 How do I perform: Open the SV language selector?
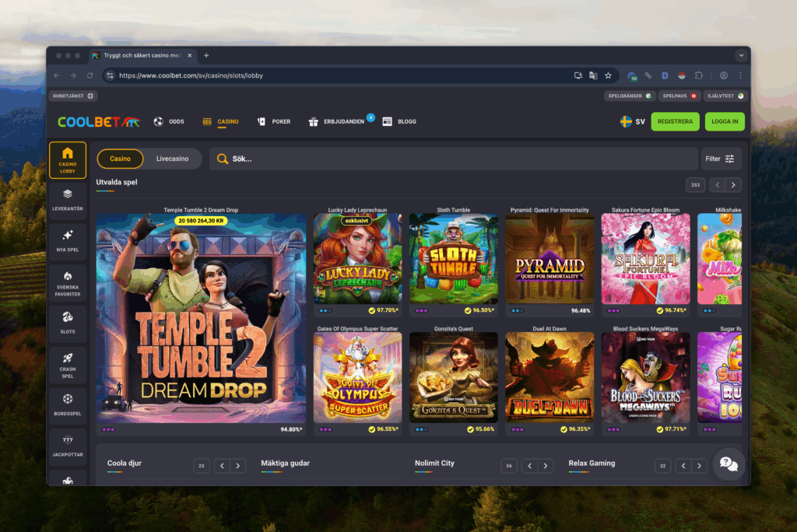click(x=633, y=122)
